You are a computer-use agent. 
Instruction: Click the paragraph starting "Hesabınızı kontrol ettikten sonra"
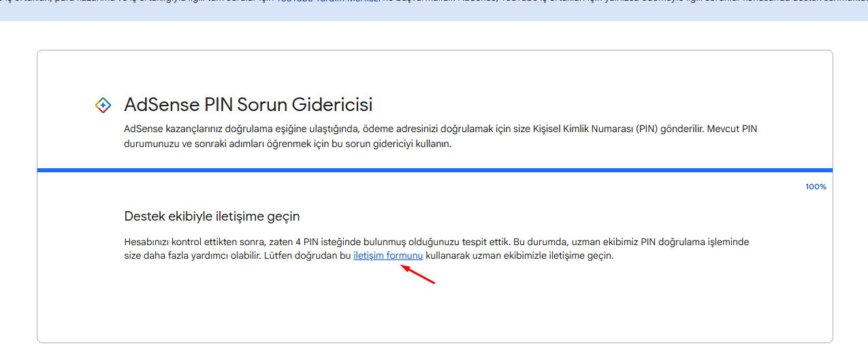tap(436, 249)
